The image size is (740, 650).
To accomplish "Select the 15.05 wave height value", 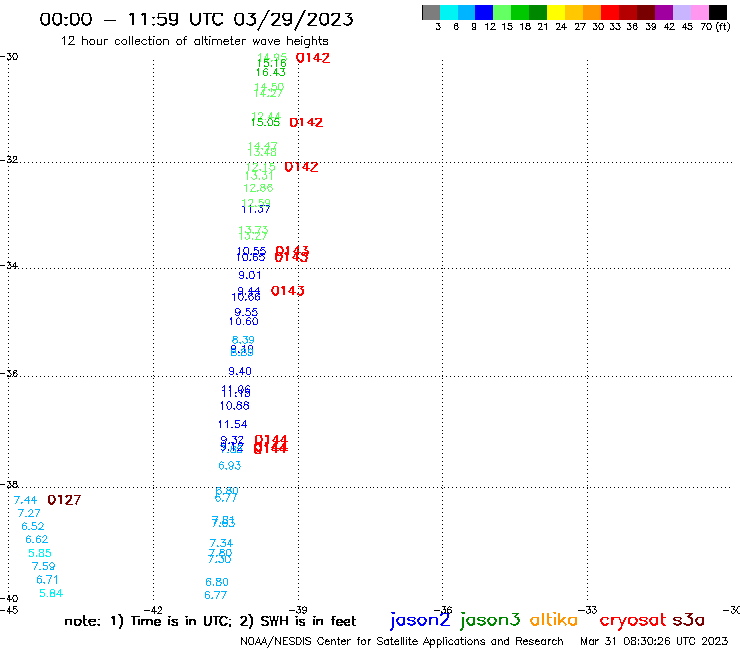I will [x=265, y=122].
